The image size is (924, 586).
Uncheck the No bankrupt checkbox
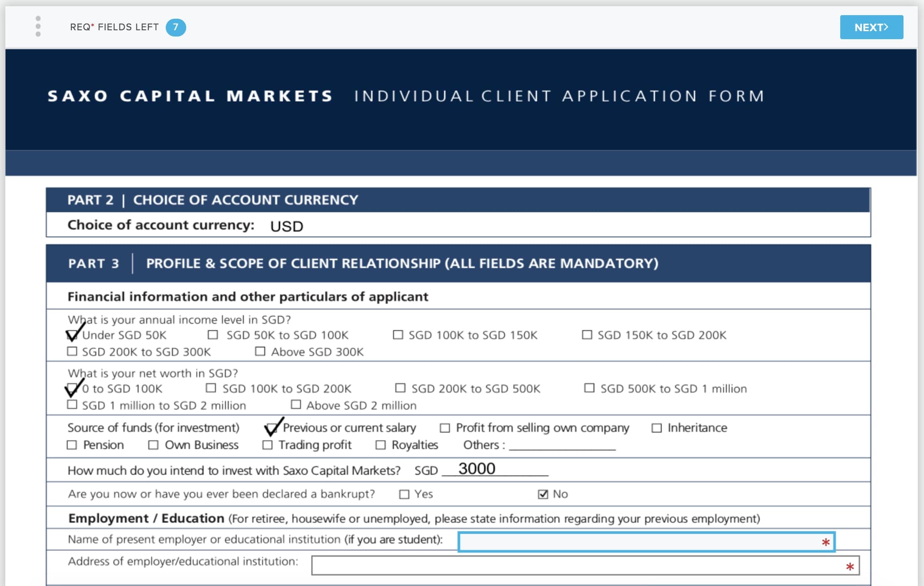[x=543, y=494]
